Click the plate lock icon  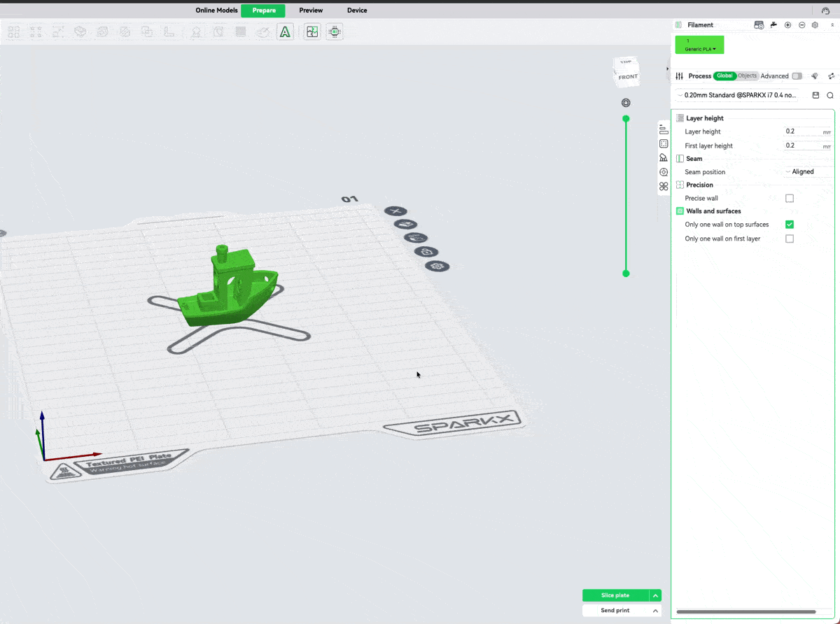coord(426,252)
